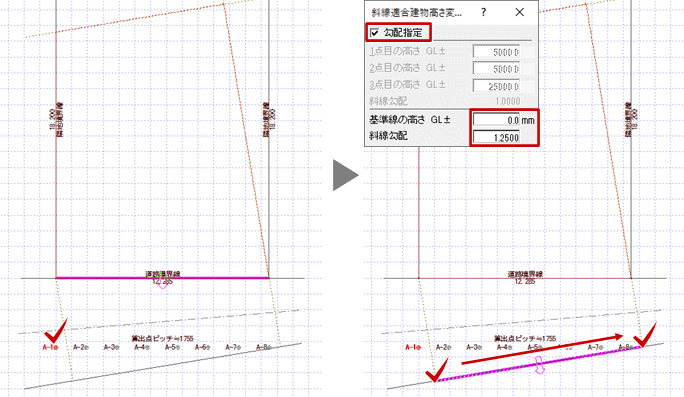Select point A-4 in left drawing
Image resolution: width=684 pixels, height=397 pixels.
coord(142,347)
